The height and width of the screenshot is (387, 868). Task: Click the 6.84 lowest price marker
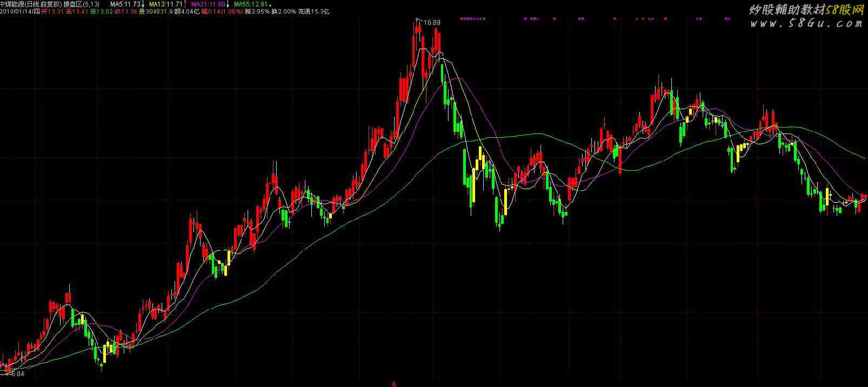click(x=17, y=373)
